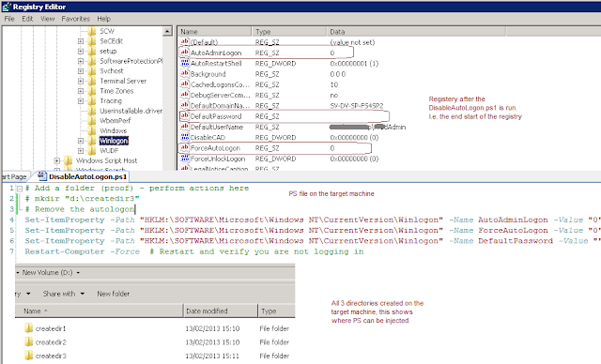Open the New Volume (D:) path dropdown
The width and height of the screenshot is (601, 364).
[x=78, y=272]
